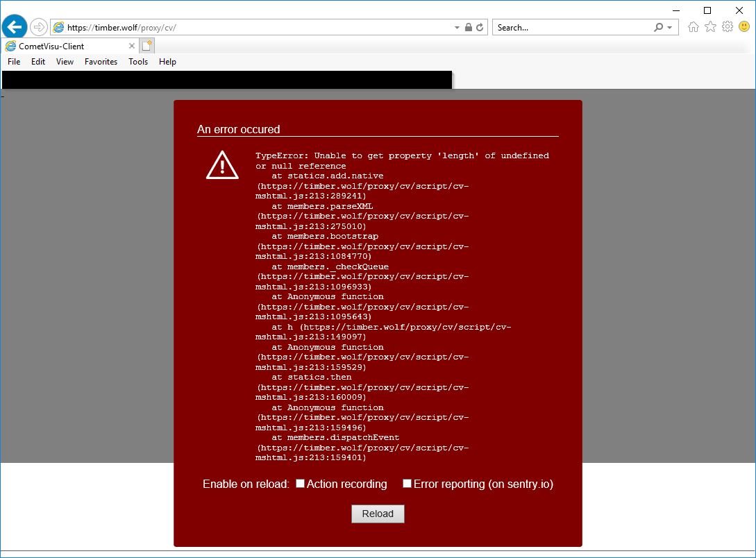Click the security lock icon in address bar
The height and width of the screenshot is (558, 756).
(x=469, y=28)
